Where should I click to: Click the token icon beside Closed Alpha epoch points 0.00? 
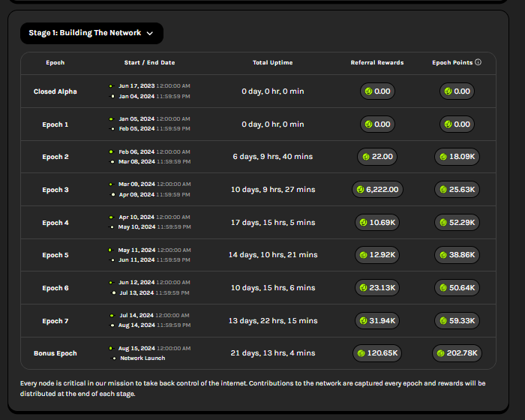click(448, 91)
